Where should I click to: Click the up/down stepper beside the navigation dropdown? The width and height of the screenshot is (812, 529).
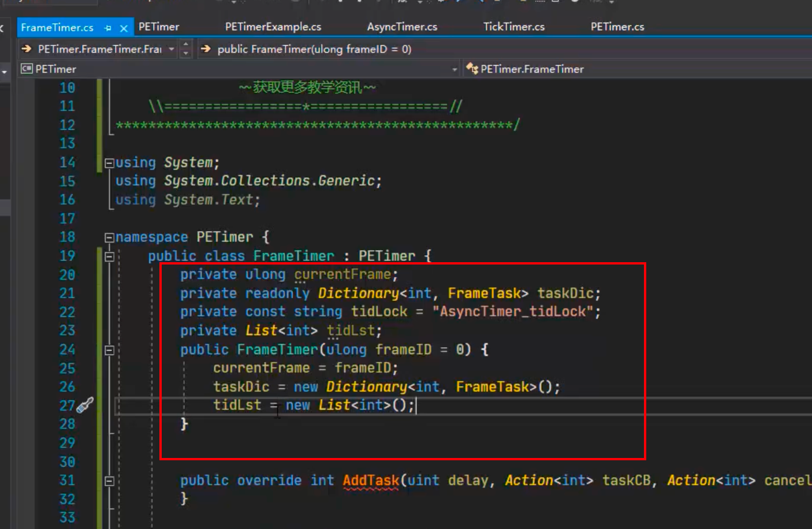click(185, 49)
